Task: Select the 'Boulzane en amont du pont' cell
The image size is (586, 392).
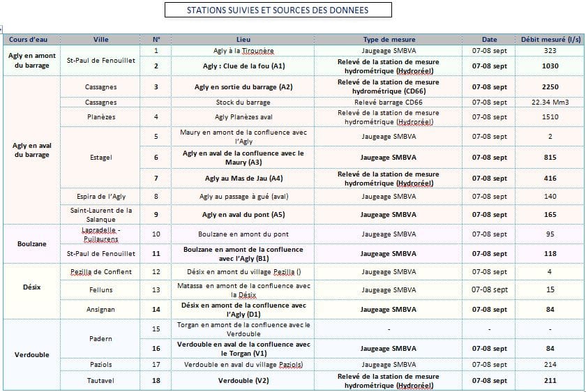Action: [243, 234]
